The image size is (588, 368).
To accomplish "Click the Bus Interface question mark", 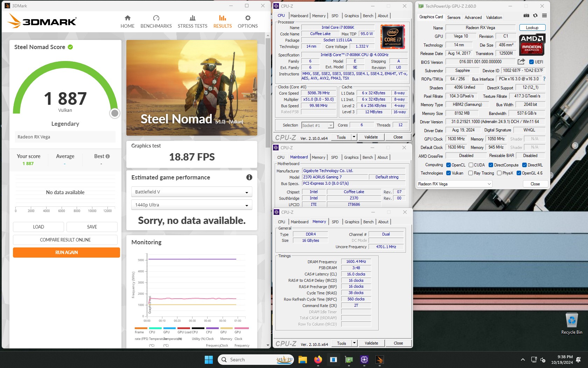I will 544,79.
